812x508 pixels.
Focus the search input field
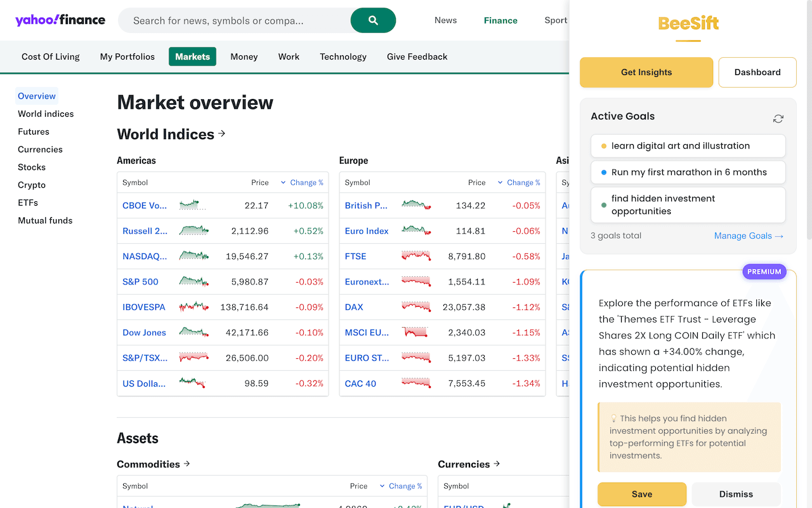[x=235, y=20]
